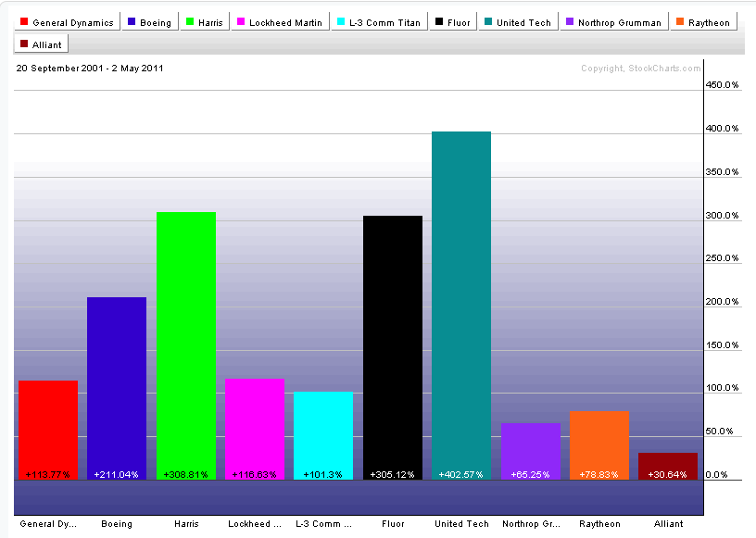Image resolution: width=756 pixels, height=538 pixels.
Task: Click the 400.0% axis label
Action: point(722,128)
